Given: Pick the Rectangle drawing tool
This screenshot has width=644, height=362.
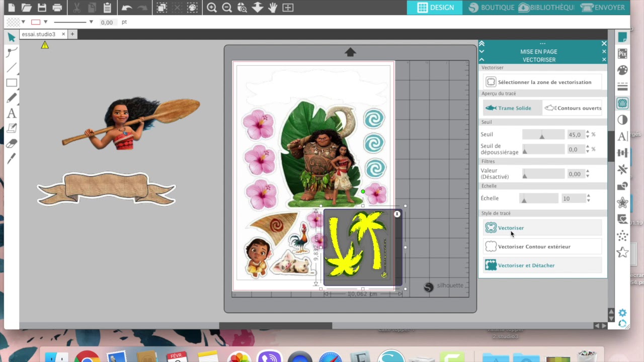Looking at the screenshot, I should click(x=12, y=83).
